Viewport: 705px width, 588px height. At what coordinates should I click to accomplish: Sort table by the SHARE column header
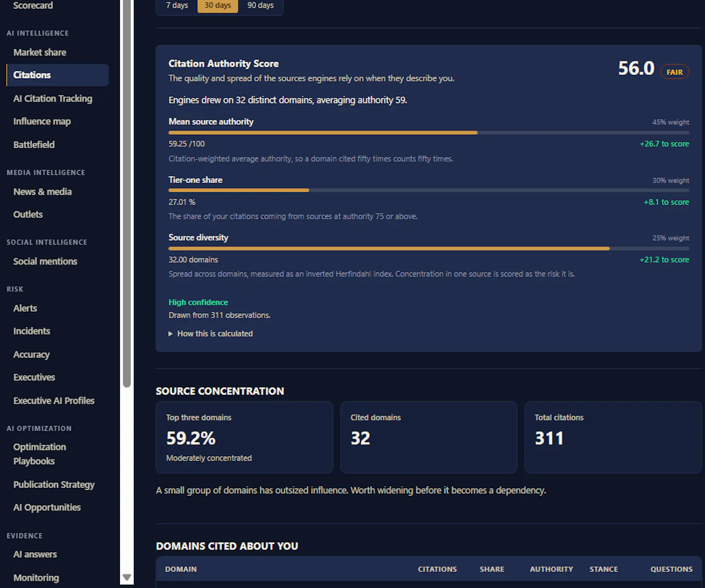(492, 569)
